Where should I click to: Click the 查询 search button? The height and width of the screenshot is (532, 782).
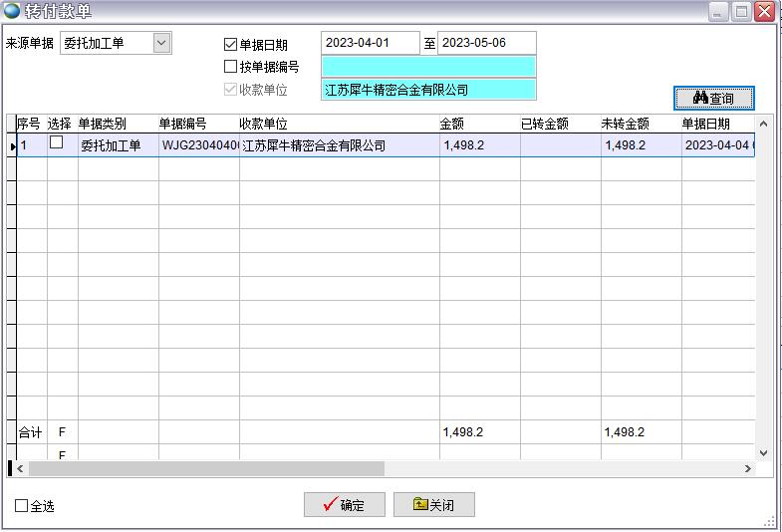click(713, 98)
